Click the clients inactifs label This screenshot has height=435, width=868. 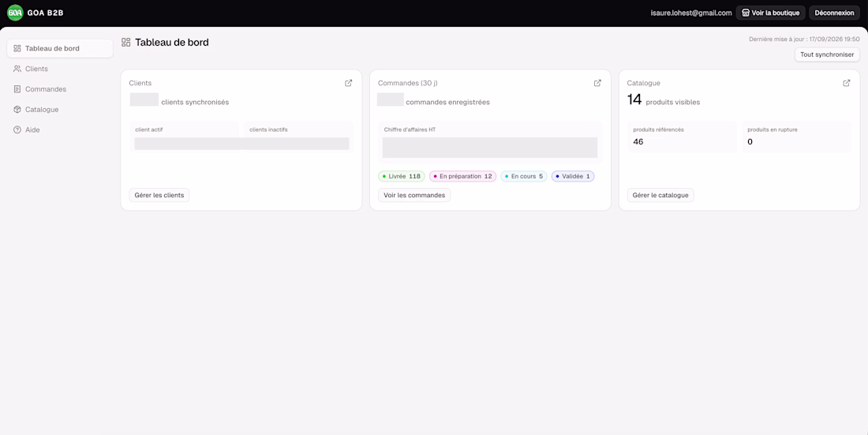tap(268, 129)
